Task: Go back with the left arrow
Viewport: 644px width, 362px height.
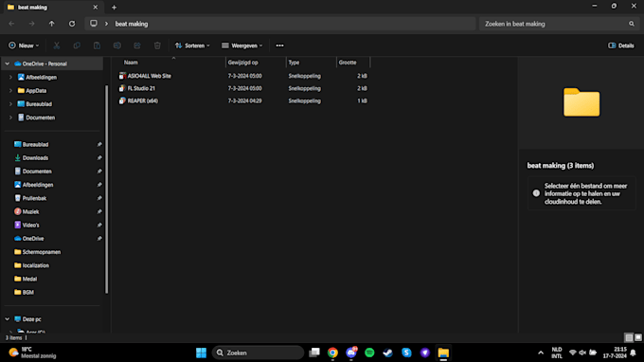Action: click(x=11, y=24)
